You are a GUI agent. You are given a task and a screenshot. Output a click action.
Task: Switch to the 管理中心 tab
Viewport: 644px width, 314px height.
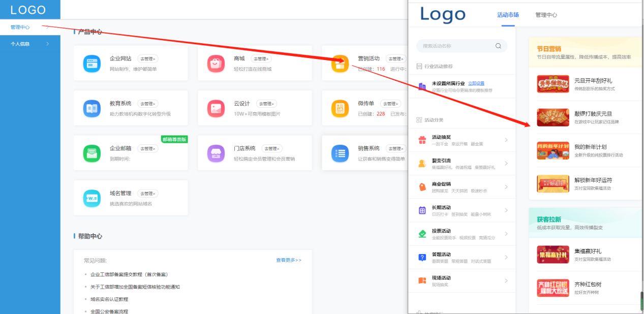click(546, 15)
